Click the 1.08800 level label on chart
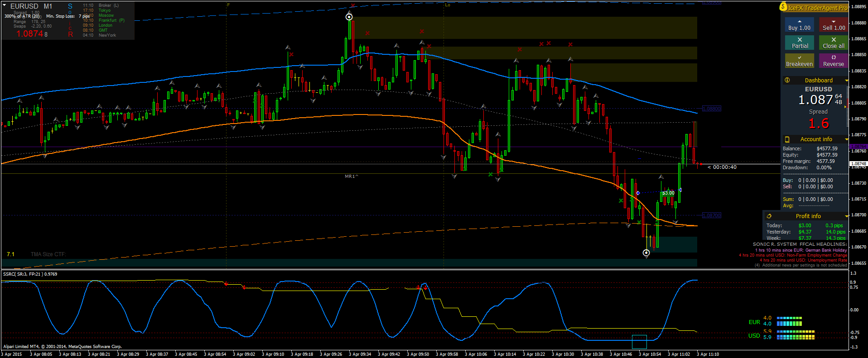Image resolution: width=868 pixels, height=358 pixels. [x=711, y=109]
